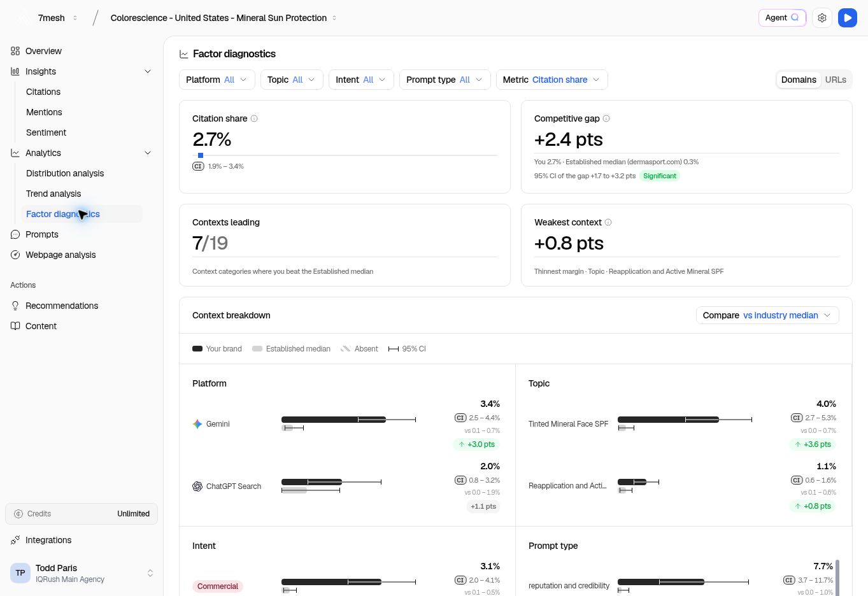Collapse the Analytics section chevron
This screenshot has width=868, height=596.
(148, 153)
